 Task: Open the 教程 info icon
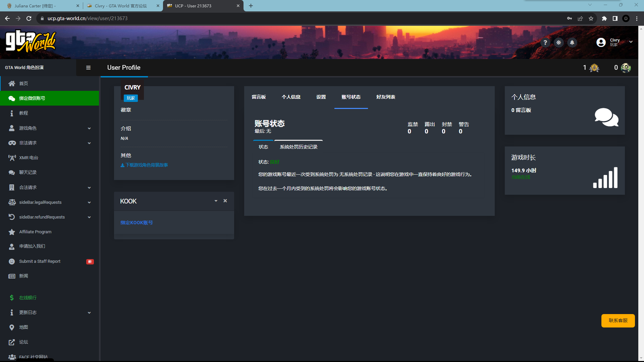tap(12, 113)
